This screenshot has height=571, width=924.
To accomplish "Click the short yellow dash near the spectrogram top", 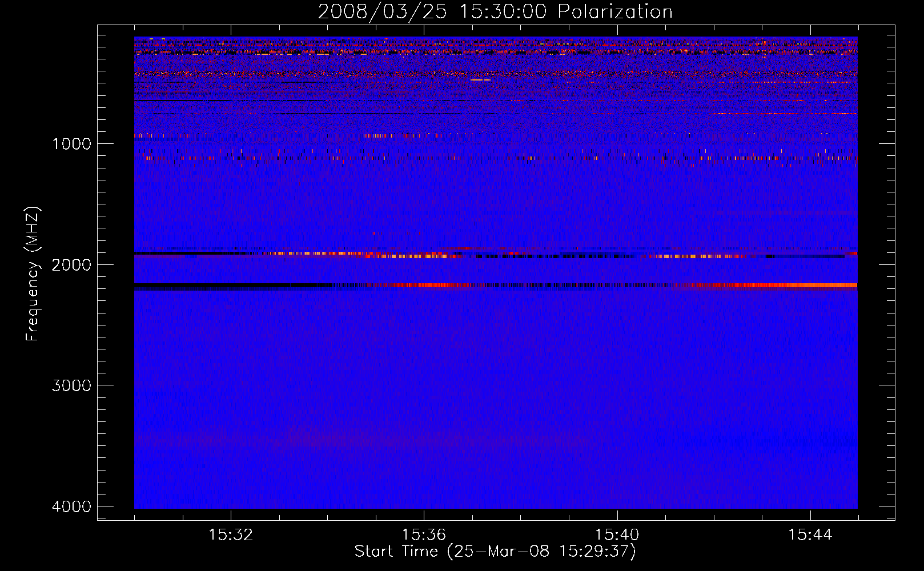I will [481, 80].
